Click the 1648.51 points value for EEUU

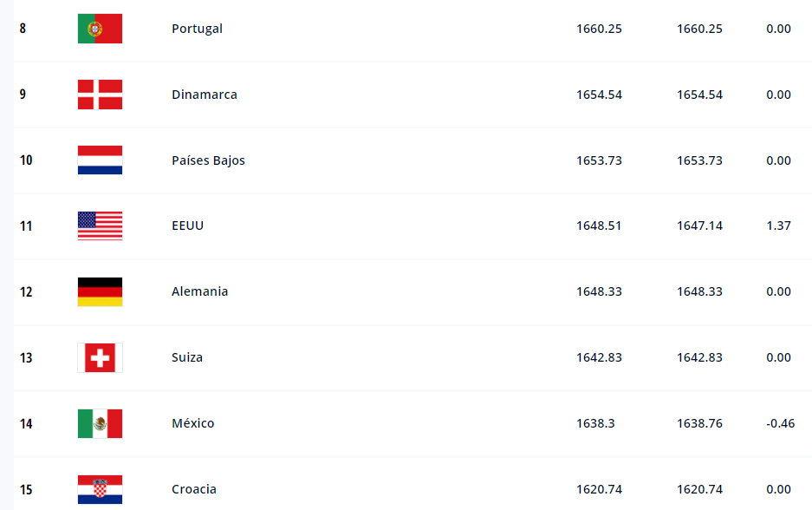point(598,226)
